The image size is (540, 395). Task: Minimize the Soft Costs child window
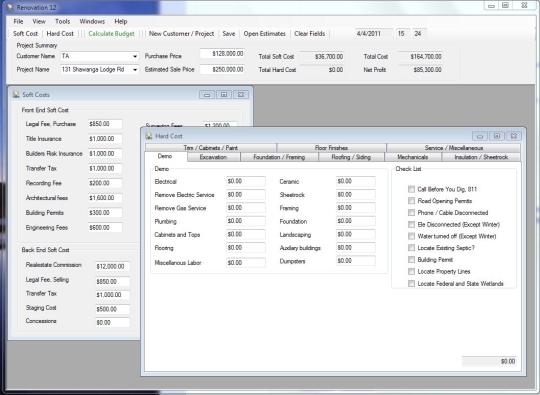(x=207, y=95)
